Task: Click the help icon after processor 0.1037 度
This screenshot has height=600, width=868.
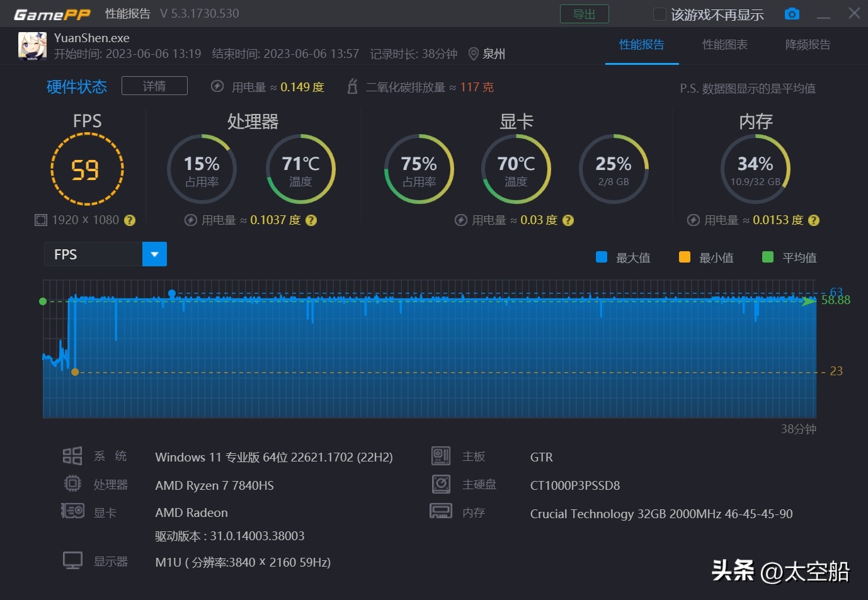Action: pos(311,220)
